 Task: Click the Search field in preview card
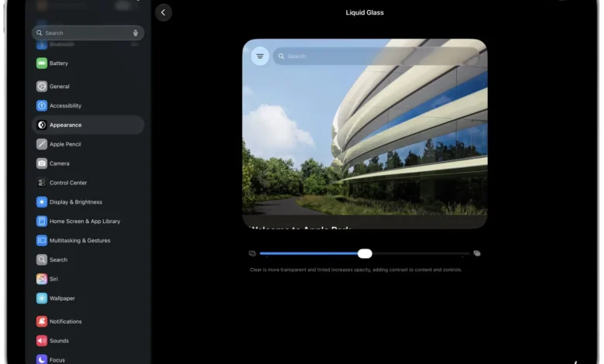click(x=376, y=57)
